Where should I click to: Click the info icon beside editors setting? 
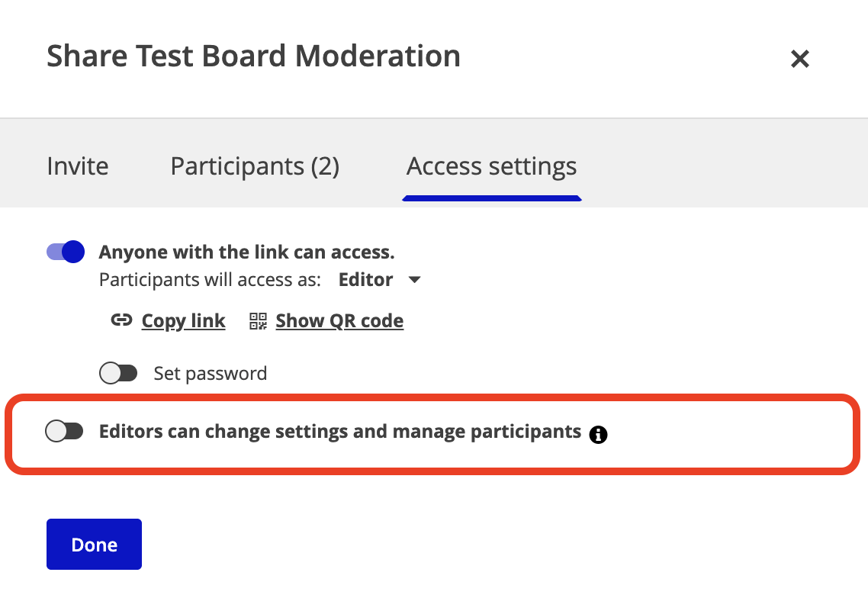599,435
